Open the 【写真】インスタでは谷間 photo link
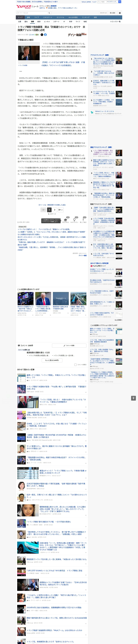This screenshot has width=138, height=644. 63,64
